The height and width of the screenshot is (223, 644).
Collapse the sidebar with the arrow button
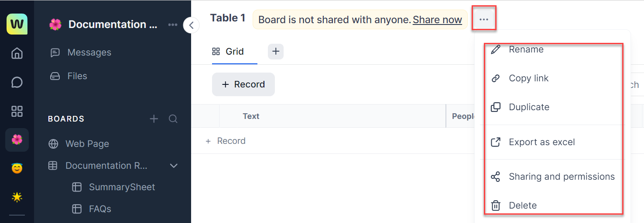coord(191,25)
